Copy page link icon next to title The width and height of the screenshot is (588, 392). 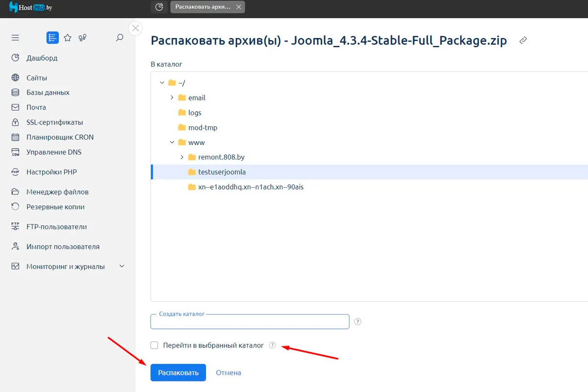click(523, 40)
